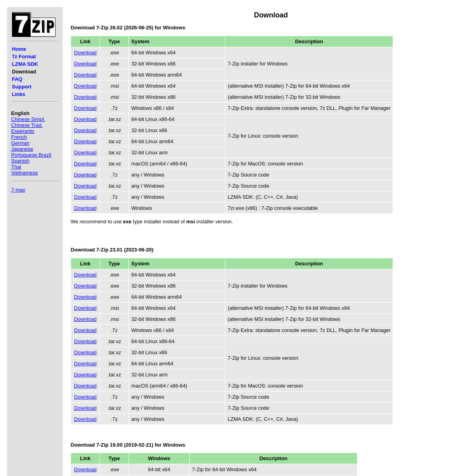Visit the Support page
The width and height of the screenshot is (476, 476).
click(21, 87)
